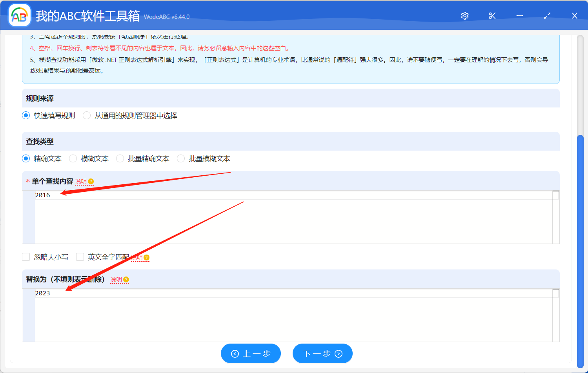Open the settings gear in the title bar
588x373 pixels.
tap(464, 16)
